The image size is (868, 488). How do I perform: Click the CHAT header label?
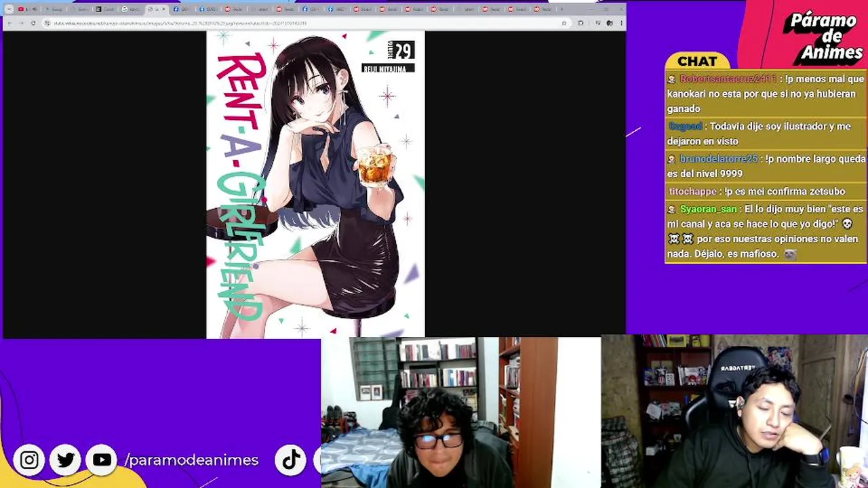(697, 61)
